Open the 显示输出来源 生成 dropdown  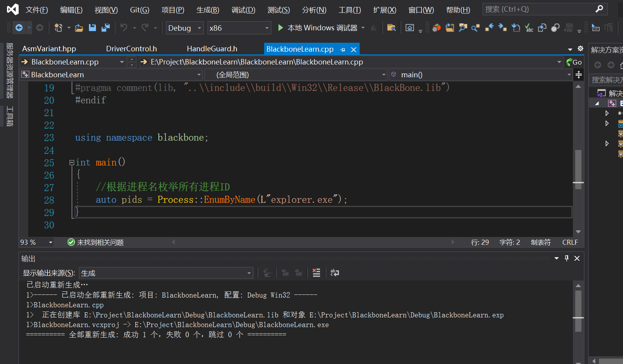[x=166, y=273]
